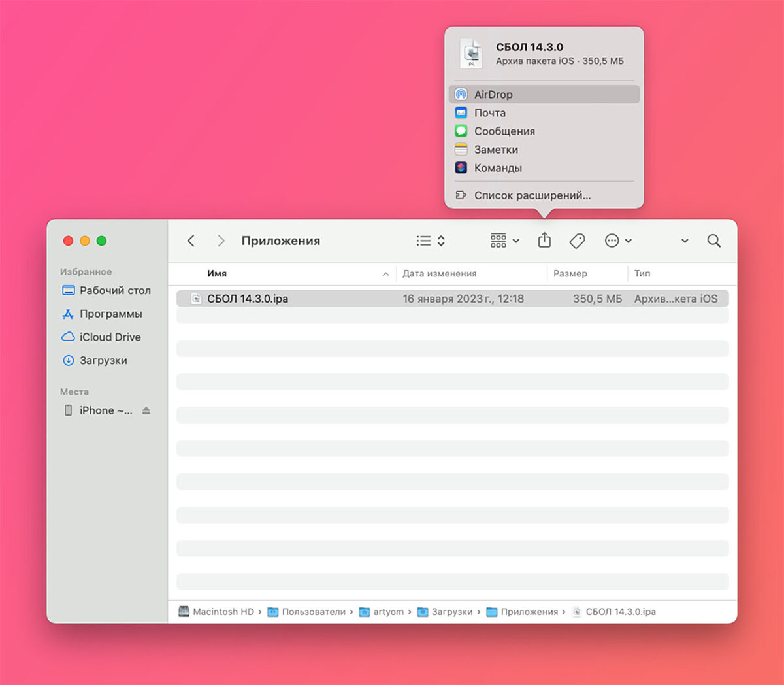The height and width of the screenshot is (685, 784).
Task: Click the AirDrop icon
Action: (461, 94)
